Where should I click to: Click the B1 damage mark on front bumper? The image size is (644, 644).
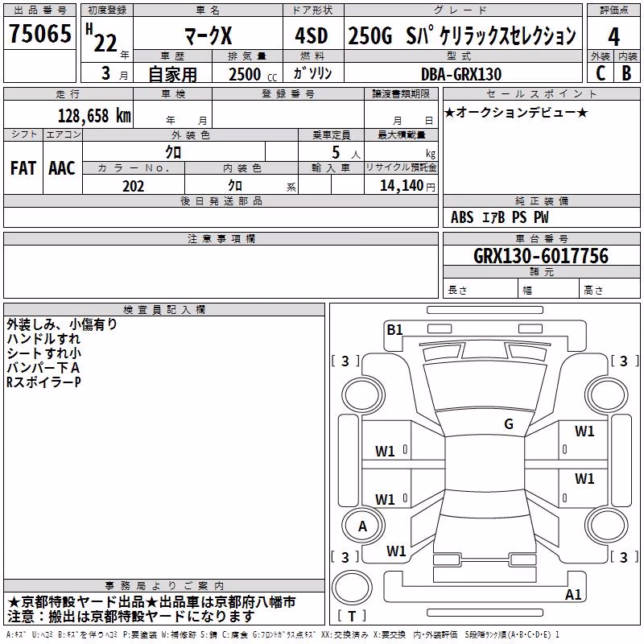coord(394,329)
